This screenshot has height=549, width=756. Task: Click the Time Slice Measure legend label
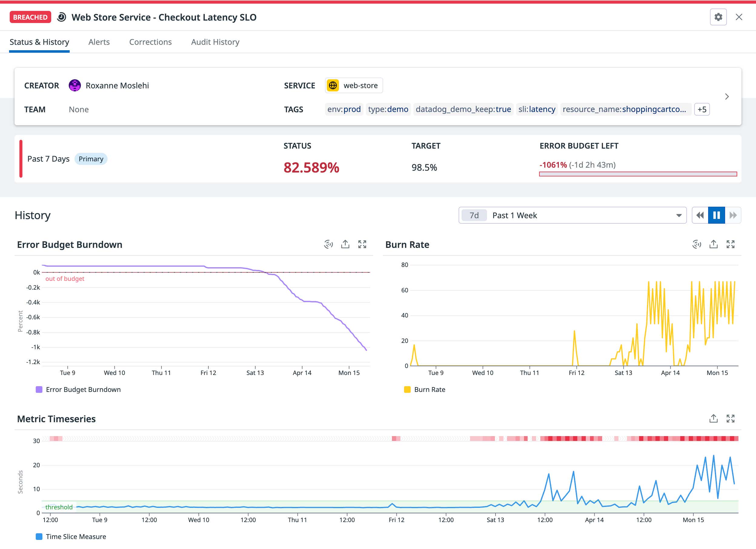point(76,537)
